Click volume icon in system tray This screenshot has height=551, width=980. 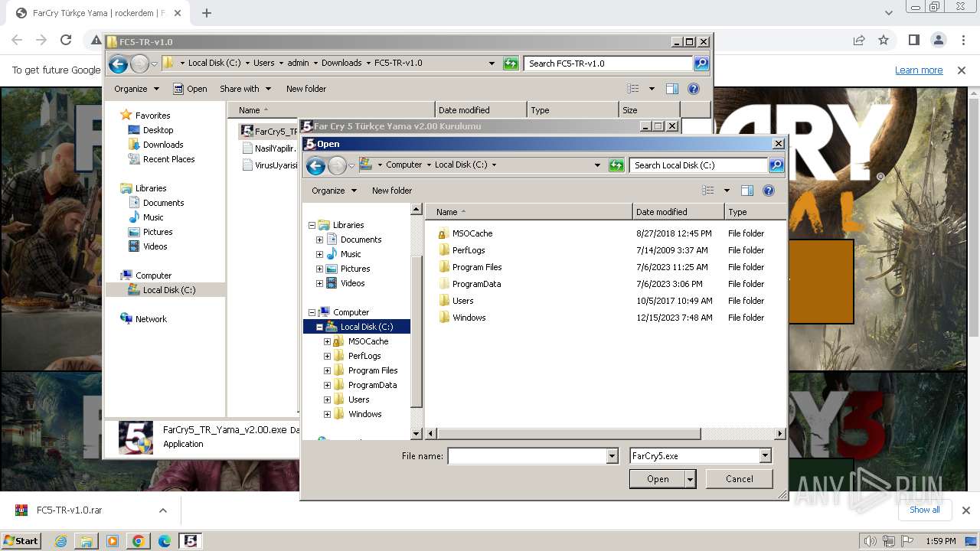click(x=871, y=541)
